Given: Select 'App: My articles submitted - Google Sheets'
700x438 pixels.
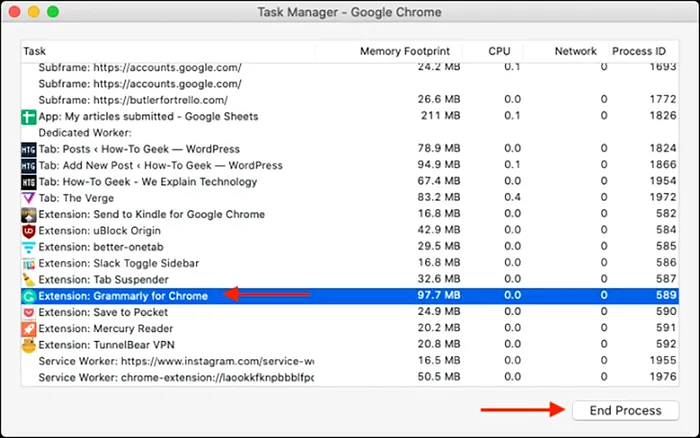Looking at the screenshot, I should pyautogui.click(x=350, y=117).
